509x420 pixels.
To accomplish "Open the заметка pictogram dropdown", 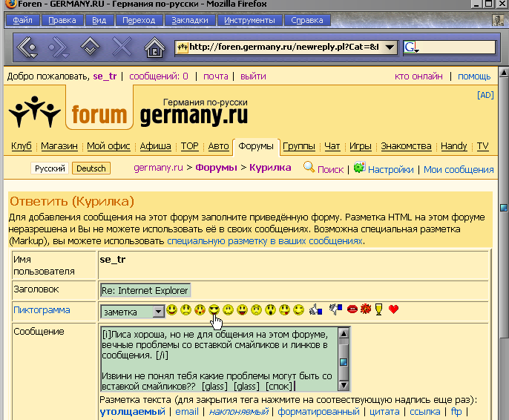I will tap(158, 312).
